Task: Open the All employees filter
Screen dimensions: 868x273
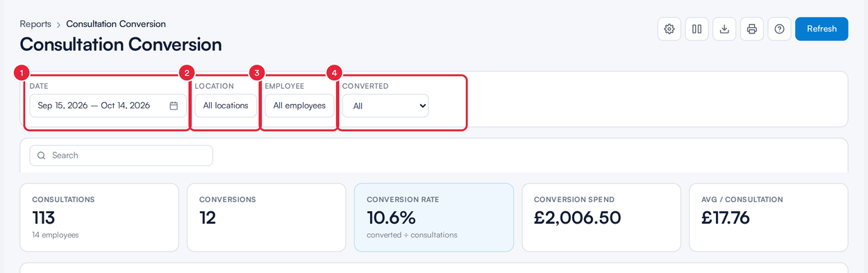Action: click(299, 106)
